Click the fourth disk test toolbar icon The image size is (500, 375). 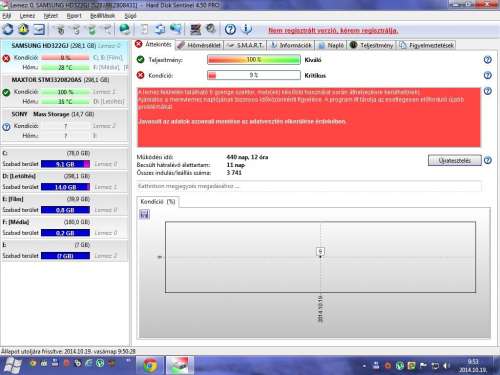[107, 30]
